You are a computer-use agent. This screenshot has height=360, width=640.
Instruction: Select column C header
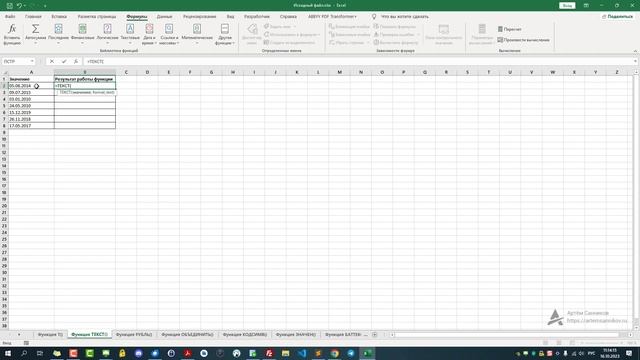[126, 72]
